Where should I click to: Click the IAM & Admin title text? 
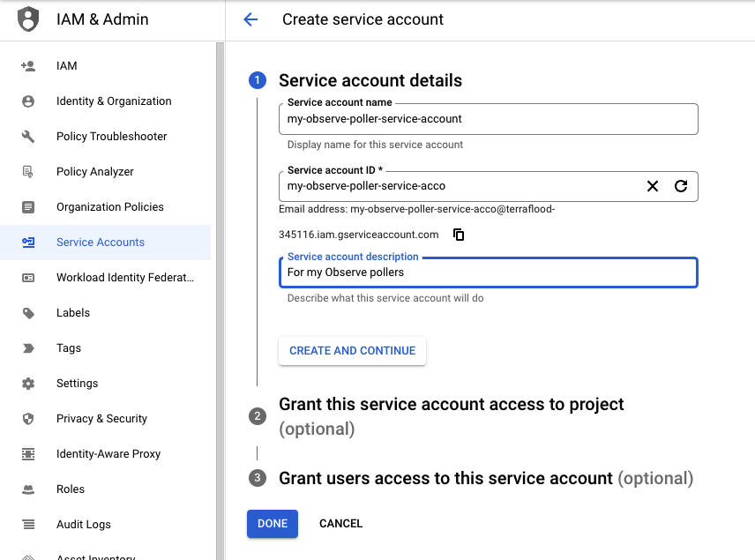102,19
